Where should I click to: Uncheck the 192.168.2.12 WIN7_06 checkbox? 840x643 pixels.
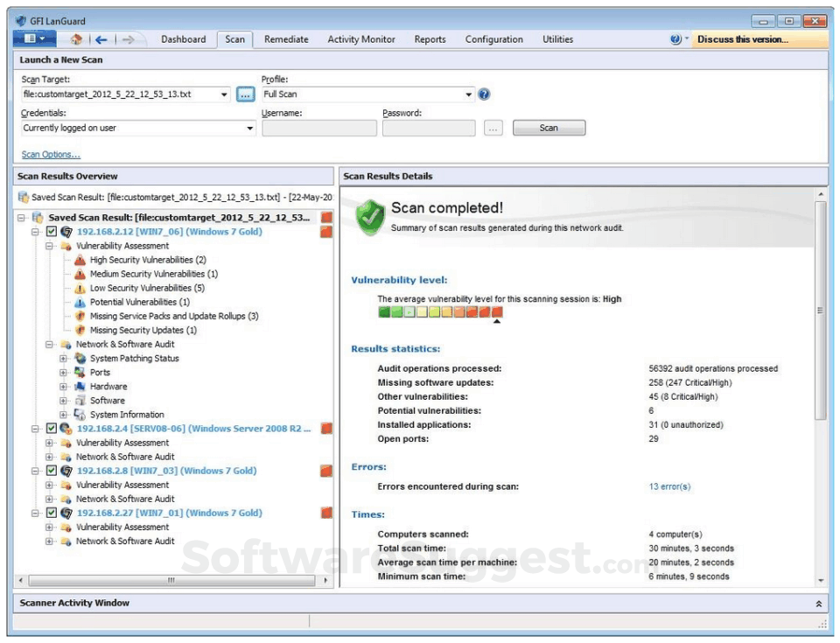(51, 232)
